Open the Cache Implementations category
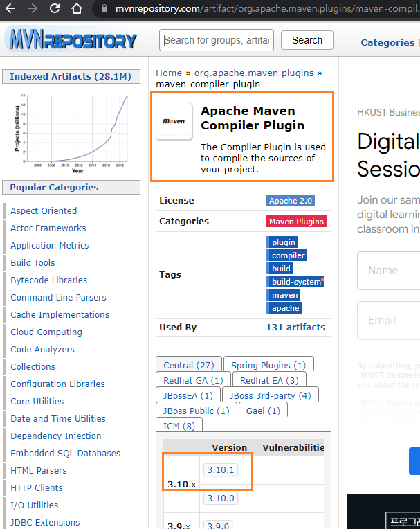420x529 pixels. pos(60,314)
